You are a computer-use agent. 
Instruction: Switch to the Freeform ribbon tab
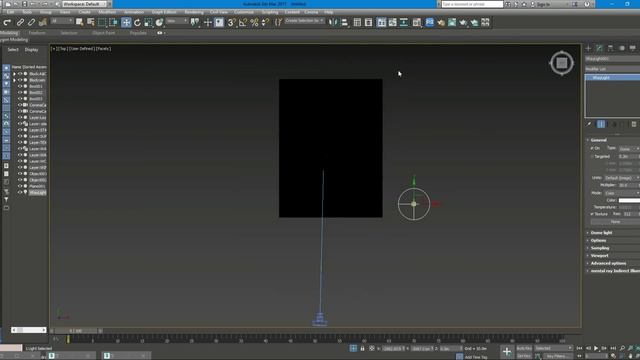[x=37, y=33]
